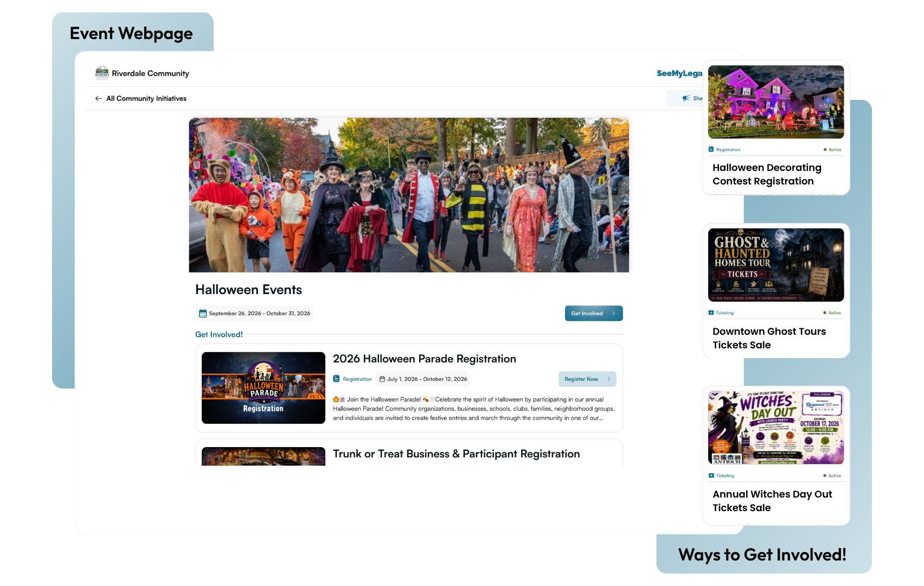This screenshot has height=586, width=924.
Task: Click the Riverdale Community logo icon
Action: [102, 73]
